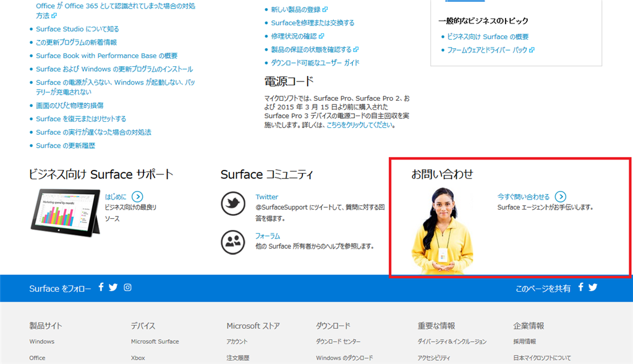Open footer link Microsoft Surface
This screenshot has height=364, width=633.
155,341
